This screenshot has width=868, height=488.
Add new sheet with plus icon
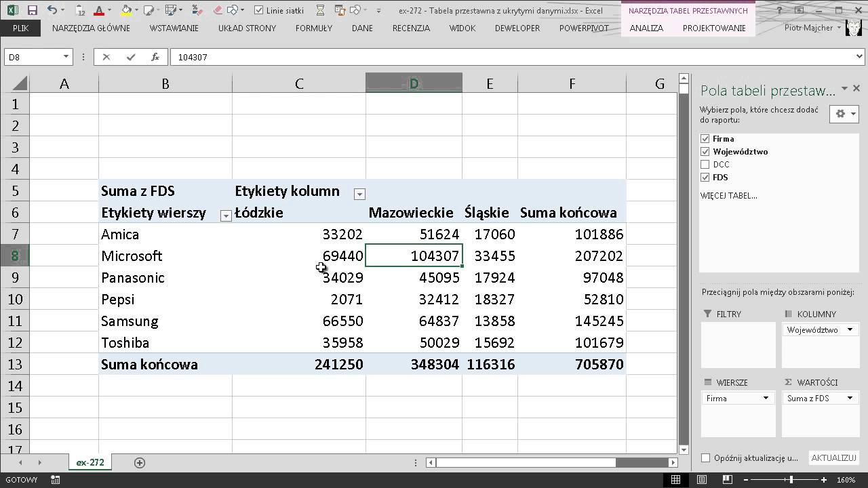140,462
